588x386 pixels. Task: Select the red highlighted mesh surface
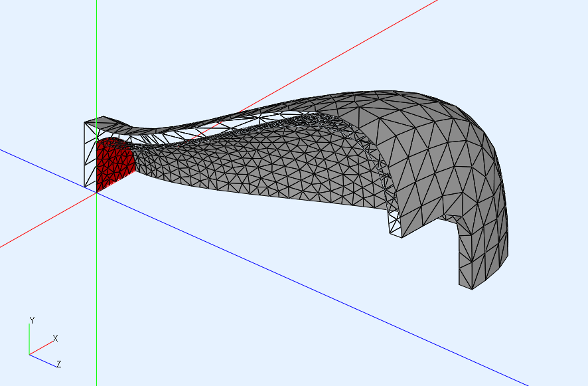pyautogui.click(x=114, y=163)
